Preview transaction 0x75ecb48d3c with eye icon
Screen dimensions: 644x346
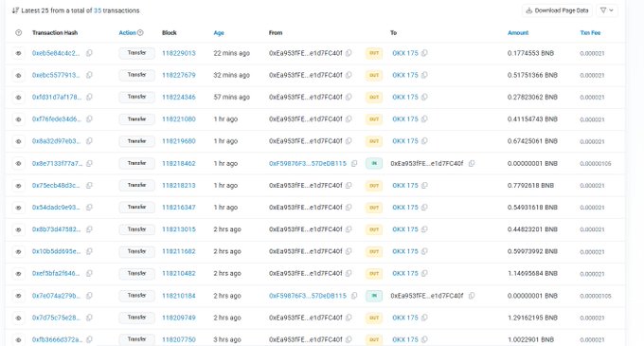19,186
